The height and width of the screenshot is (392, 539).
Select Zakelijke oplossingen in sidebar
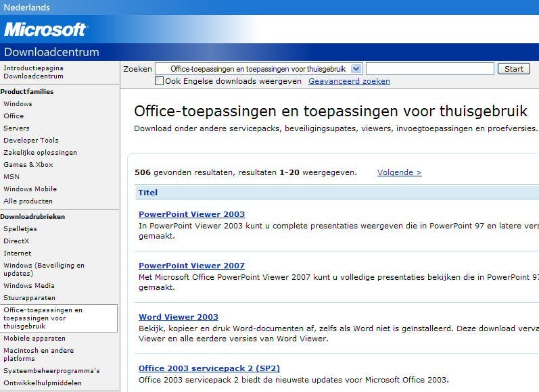[40, 153]
